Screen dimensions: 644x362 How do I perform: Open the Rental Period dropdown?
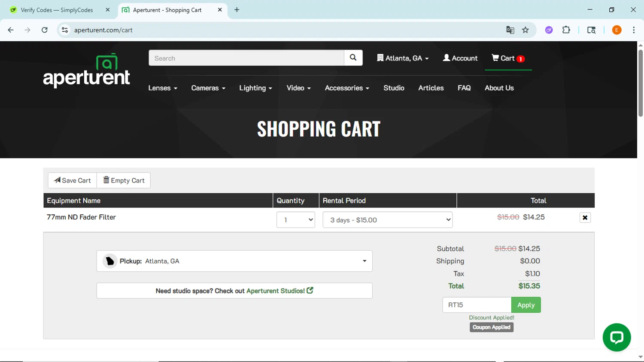coord(387,220)
